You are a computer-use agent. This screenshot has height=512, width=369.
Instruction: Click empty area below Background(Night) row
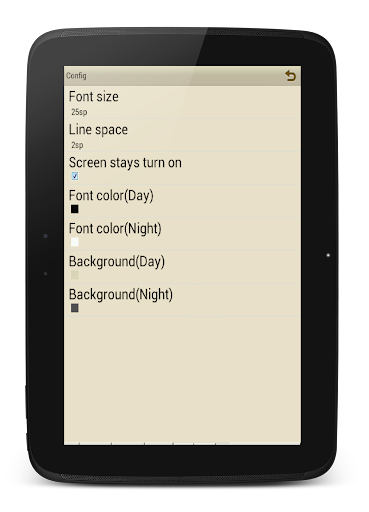tap(182, 380)
